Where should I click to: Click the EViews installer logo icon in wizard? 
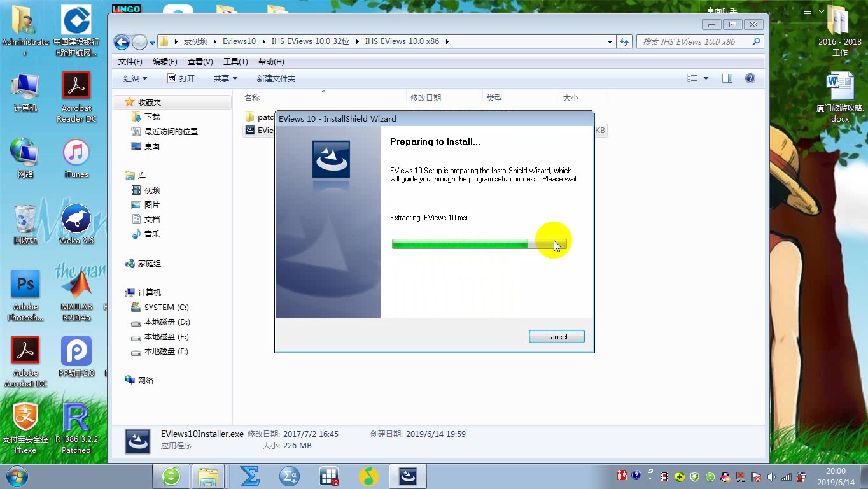[x=331, y=159]
